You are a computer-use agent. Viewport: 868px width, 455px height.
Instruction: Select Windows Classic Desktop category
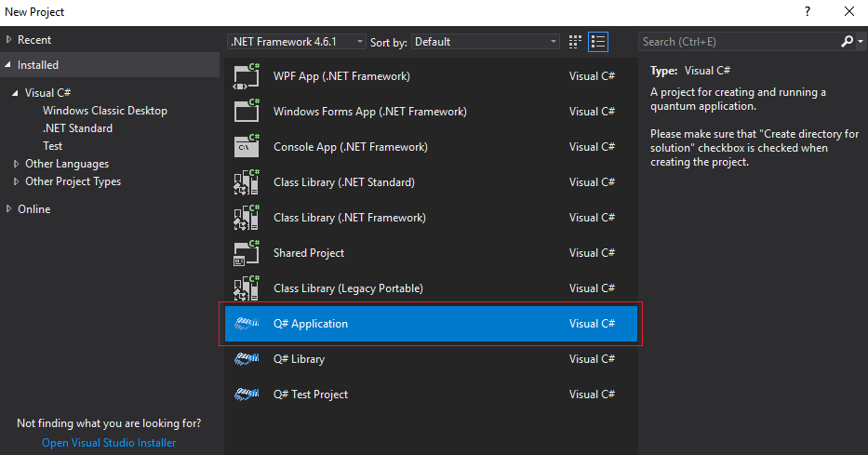point(105,111)
